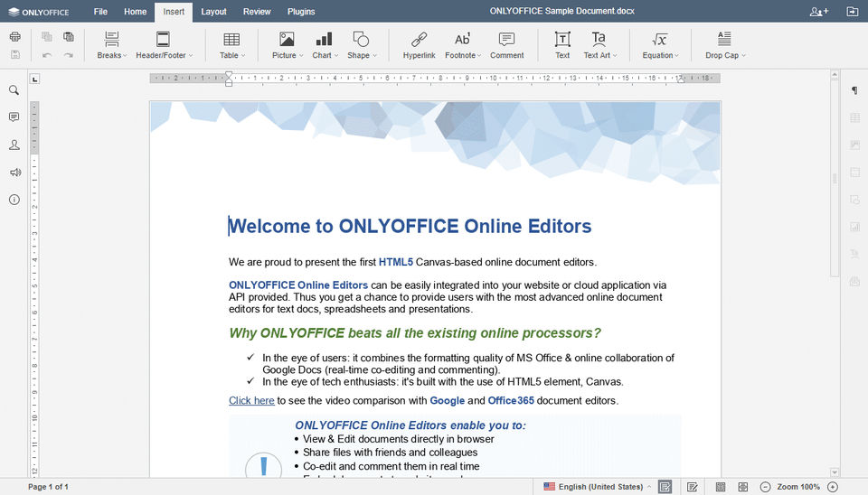Open shape settings in right sidebar
Screen dimensions: 868x495
point(854,199)
